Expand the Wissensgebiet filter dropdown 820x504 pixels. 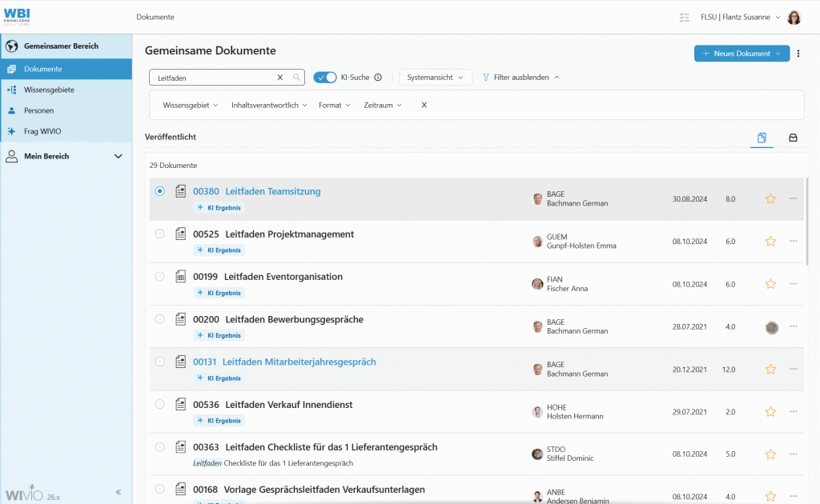pyautogui.click(x=191, y=105)
